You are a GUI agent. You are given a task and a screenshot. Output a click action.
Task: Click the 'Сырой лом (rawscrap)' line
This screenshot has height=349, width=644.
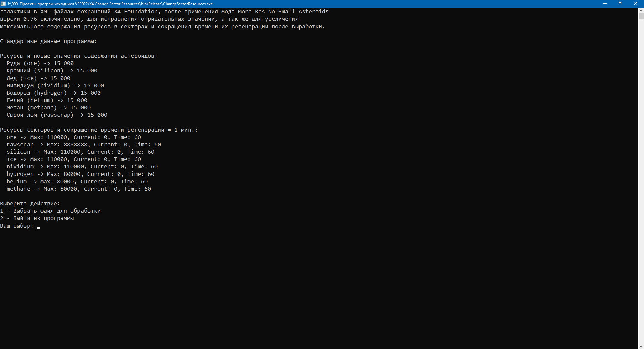tap(57, 115)
